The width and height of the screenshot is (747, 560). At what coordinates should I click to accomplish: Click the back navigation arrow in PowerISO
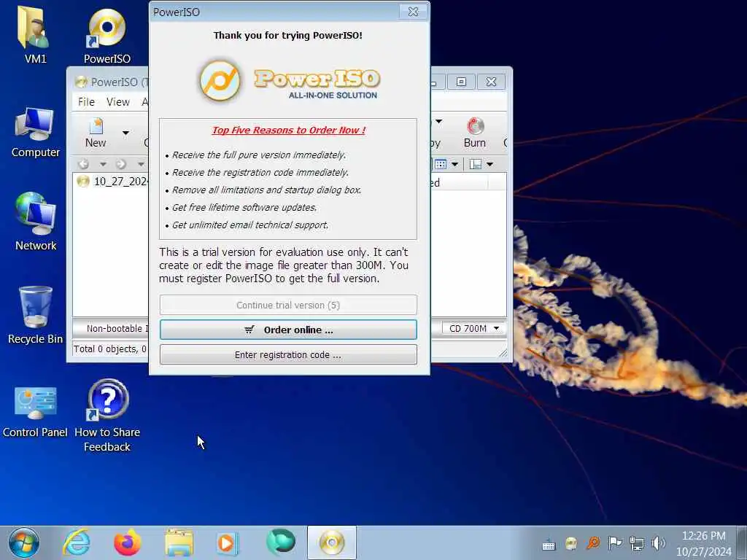click(83, 164)
